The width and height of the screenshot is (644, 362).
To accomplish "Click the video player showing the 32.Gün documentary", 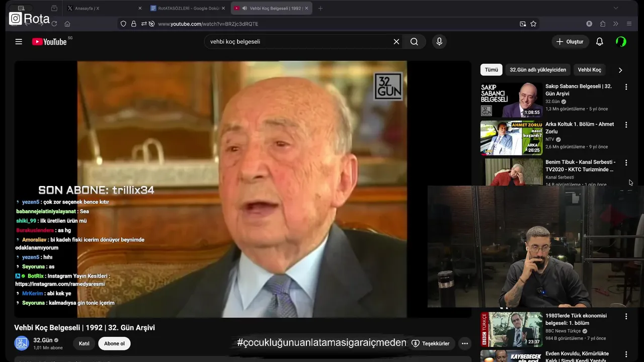I will 242,189.
